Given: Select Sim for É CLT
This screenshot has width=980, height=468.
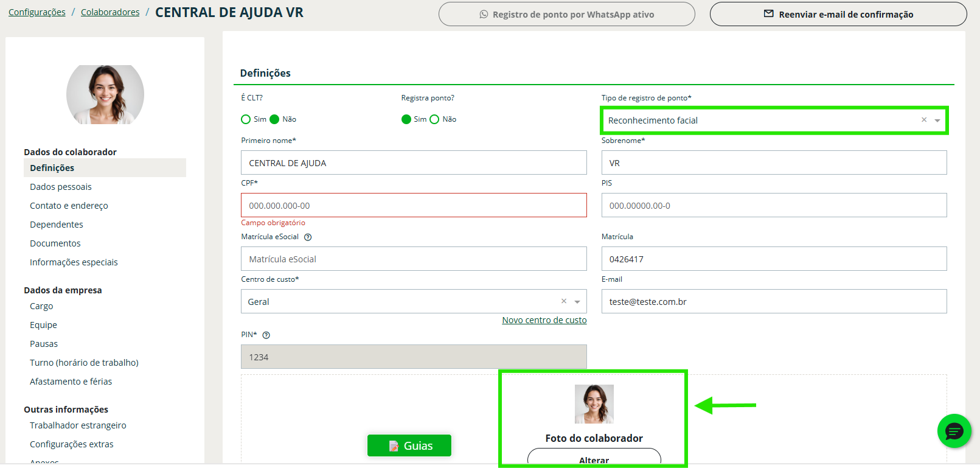Looking at the screenshot, I should (246, 119).
